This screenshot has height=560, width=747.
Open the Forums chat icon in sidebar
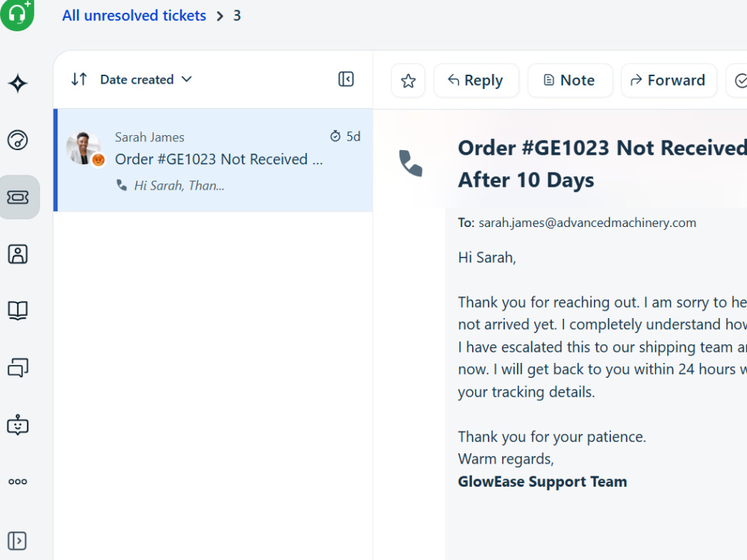coord(18,367)
